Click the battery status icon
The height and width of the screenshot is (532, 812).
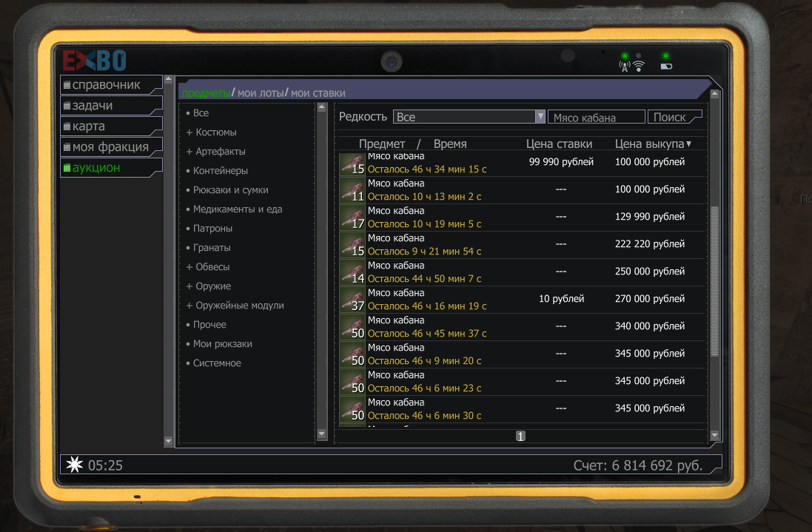[666, 67]
